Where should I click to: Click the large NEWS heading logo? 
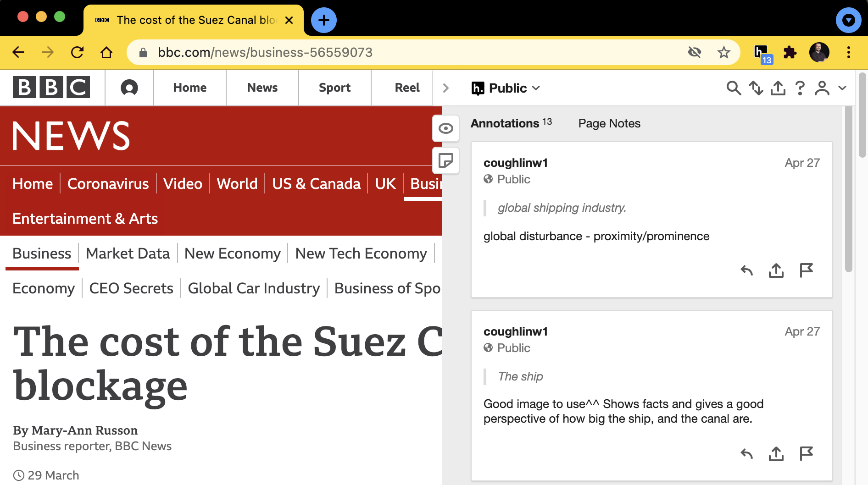pos(71,136)
